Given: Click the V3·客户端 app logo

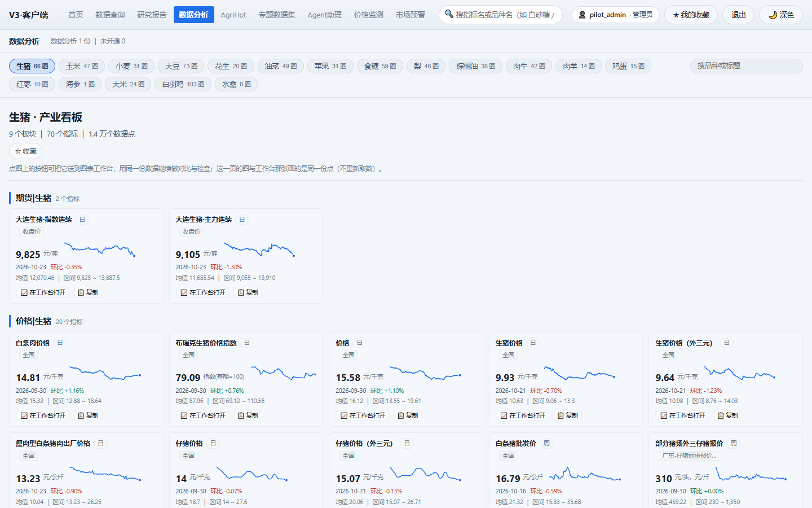Looking at the screenshot, I should tap(28, 15).
